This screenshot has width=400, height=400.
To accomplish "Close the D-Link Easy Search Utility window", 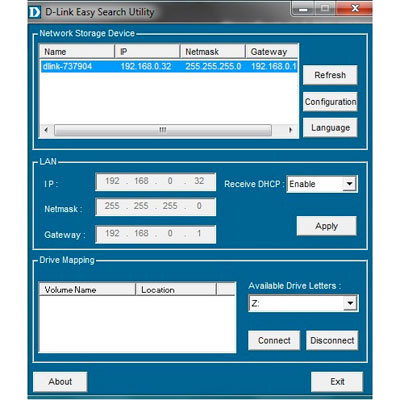I will click(x=355, y=8).
